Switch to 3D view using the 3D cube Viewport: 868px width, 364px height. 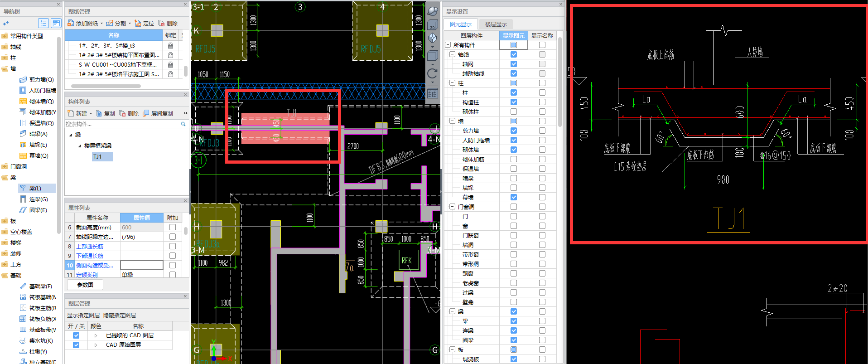pos(433,25)
